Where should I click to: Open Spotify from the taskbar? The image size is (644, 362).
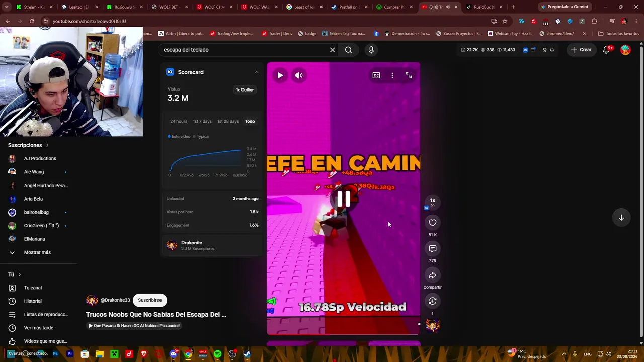[x=217, y=354]
